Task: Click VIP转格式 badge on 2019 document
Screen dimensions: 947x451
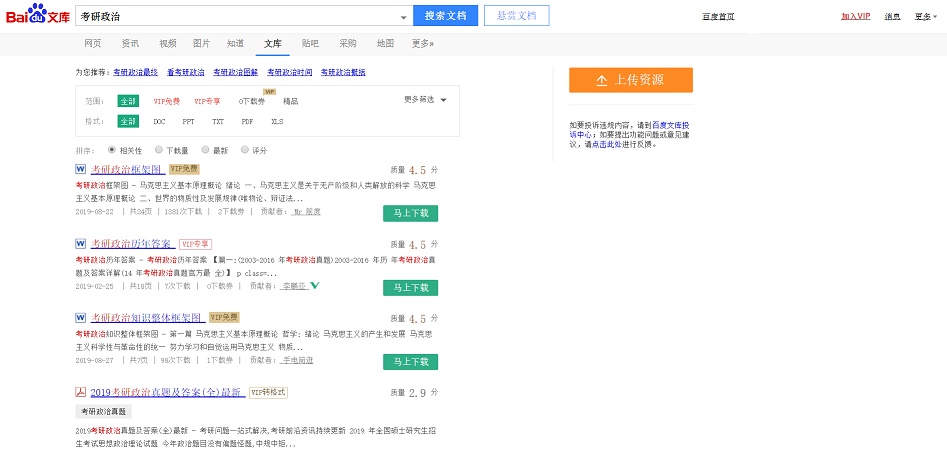Action: pos(268,392)
